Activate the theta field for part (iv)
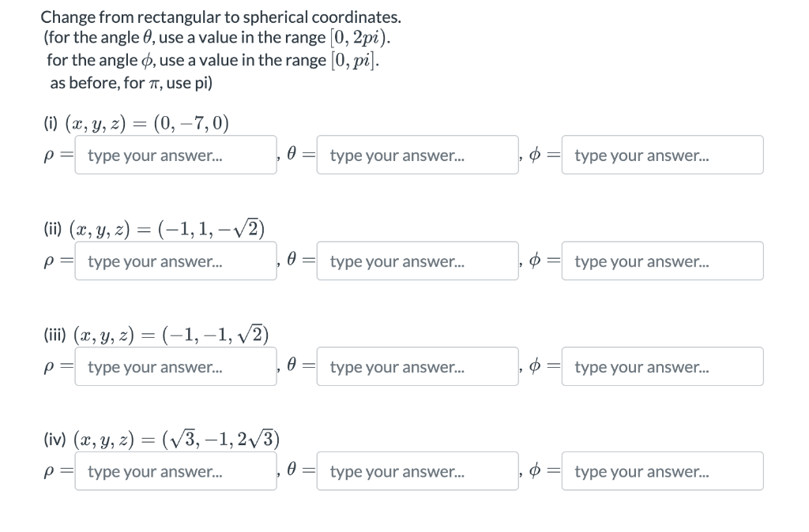Screen dimensions: 809x532 418,471
